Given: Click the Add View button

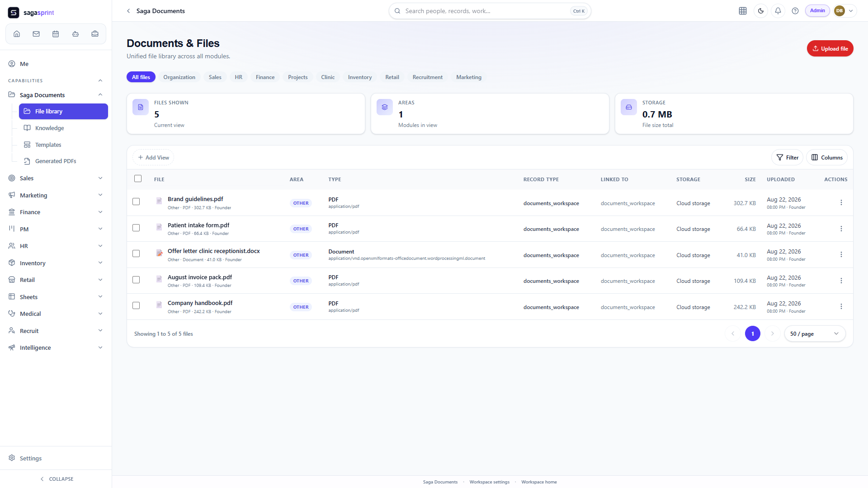Looking at the screenshot, I should (154, 157).
